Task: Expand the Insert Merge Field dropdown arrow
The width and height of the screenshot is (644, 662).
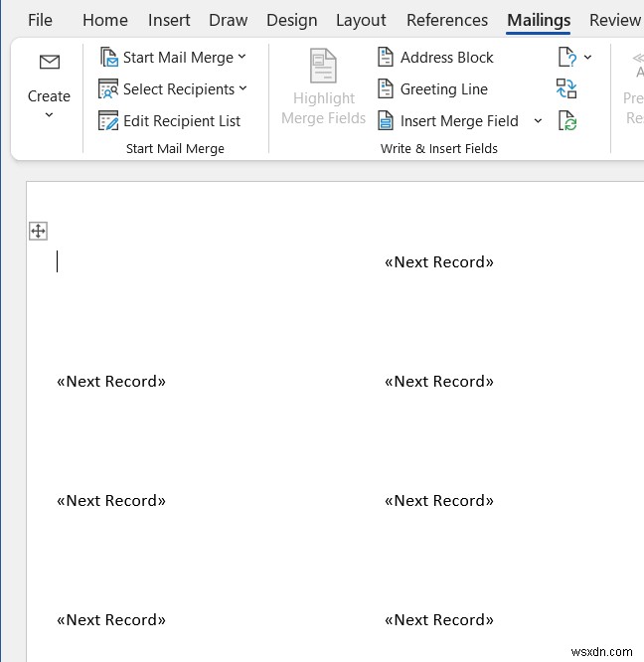Action: coord(538,120)
